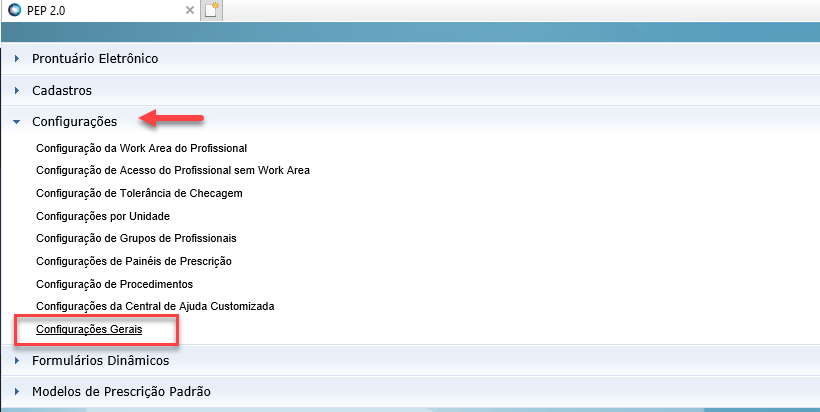This screenshot has height=412, width=820.
Task: Open Configuração de Procedimentos
Action: (115, 284)
